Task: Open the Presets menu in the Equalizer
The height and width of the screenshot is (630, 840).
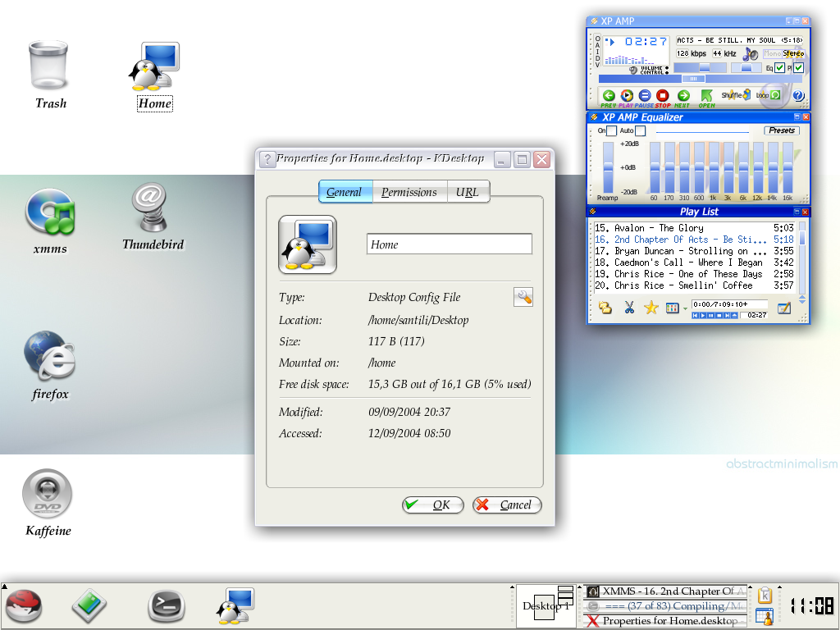Action: pos(782,130)
